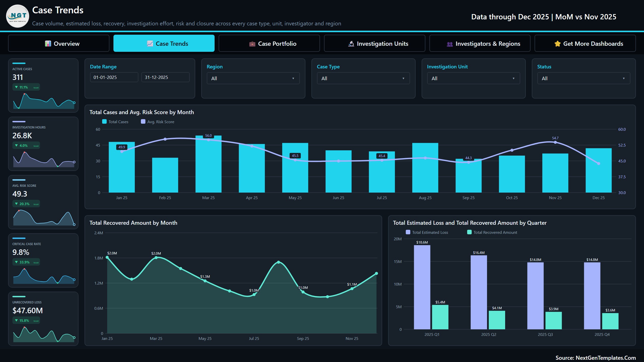Toggle the Total Cases legend swatch

pyautogui.click(x=104, y=122)
